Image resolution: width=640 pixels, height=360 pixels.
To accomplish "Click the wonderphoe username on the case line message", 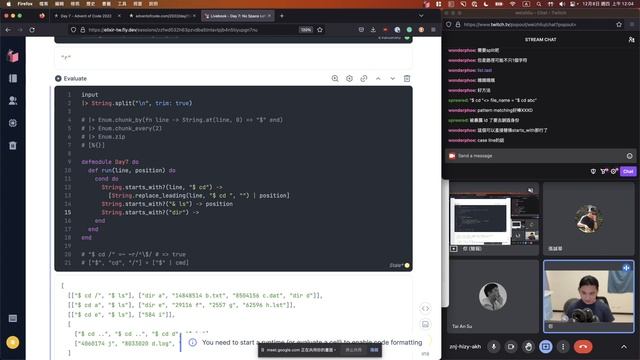I will coord(462,140).
